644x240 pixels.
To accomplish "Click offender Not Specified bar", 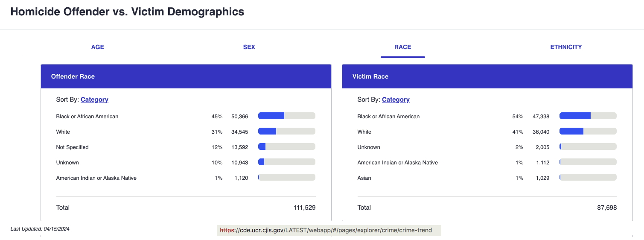I will [287, 146].
